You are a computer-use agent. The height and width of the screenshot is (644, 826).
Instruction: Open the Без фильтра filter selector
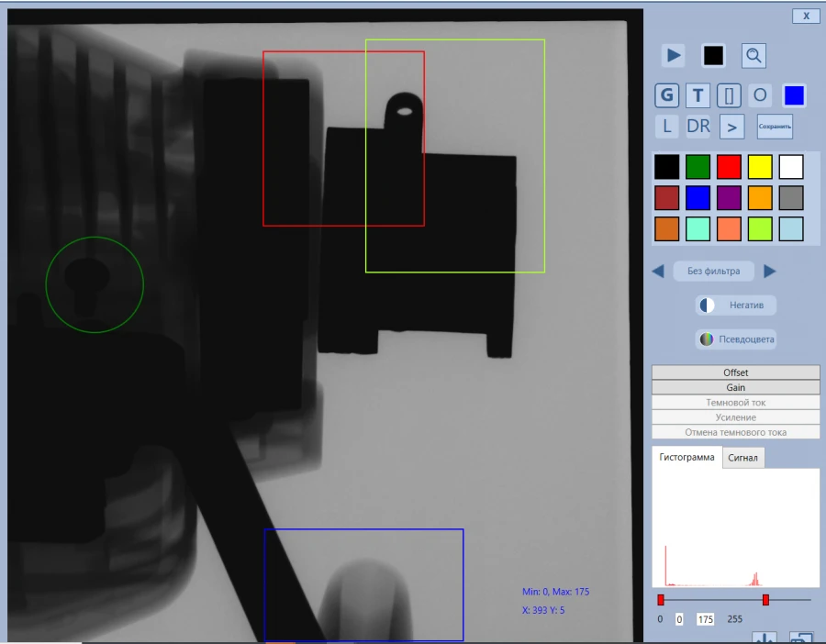click(x=713, y=271)
